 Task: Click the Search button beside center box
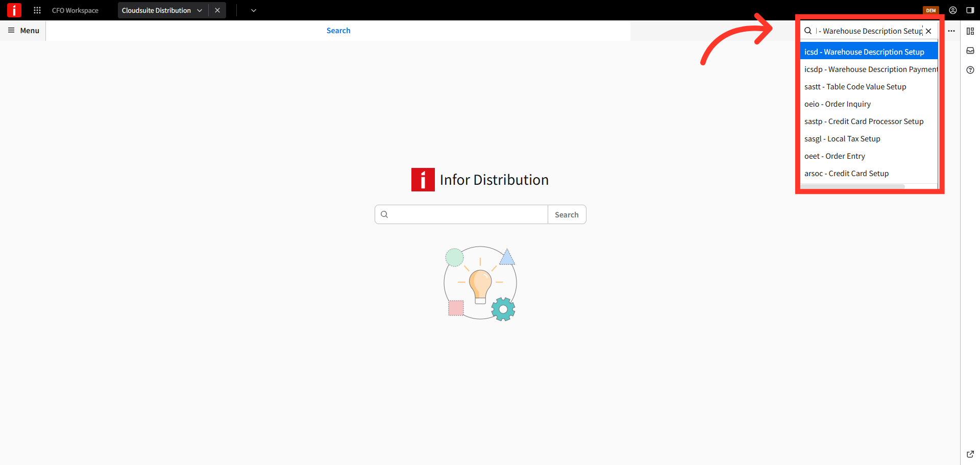[x=567, y=214]
